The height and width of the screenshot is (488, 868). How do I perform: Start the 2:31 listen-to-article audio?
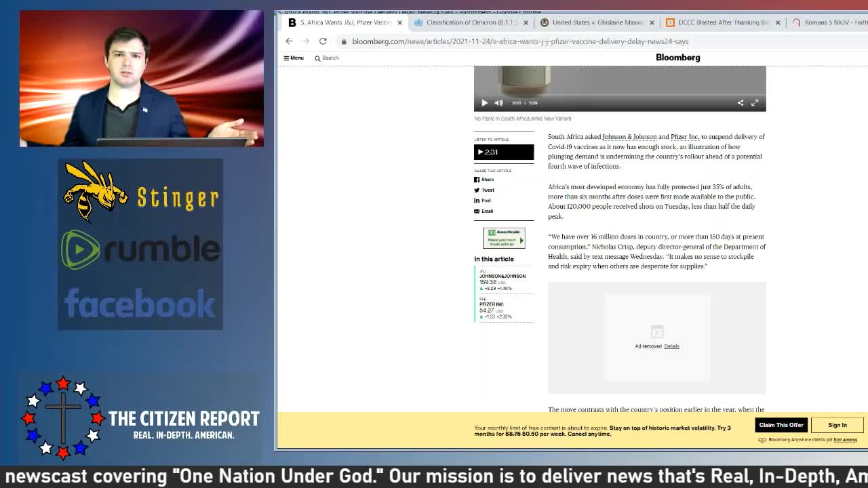pyautogui.click(x=504, y=152)
